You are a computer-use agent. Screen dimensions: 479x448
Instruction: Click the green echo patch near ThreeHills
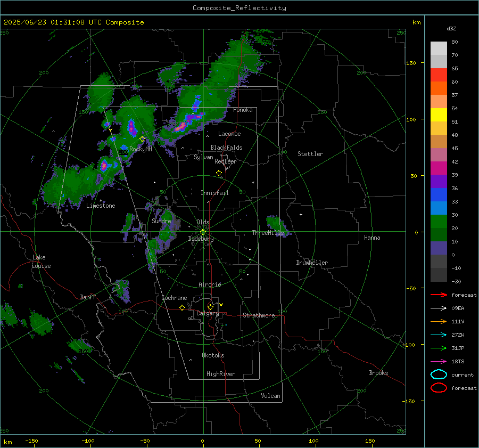coord(277,226)
